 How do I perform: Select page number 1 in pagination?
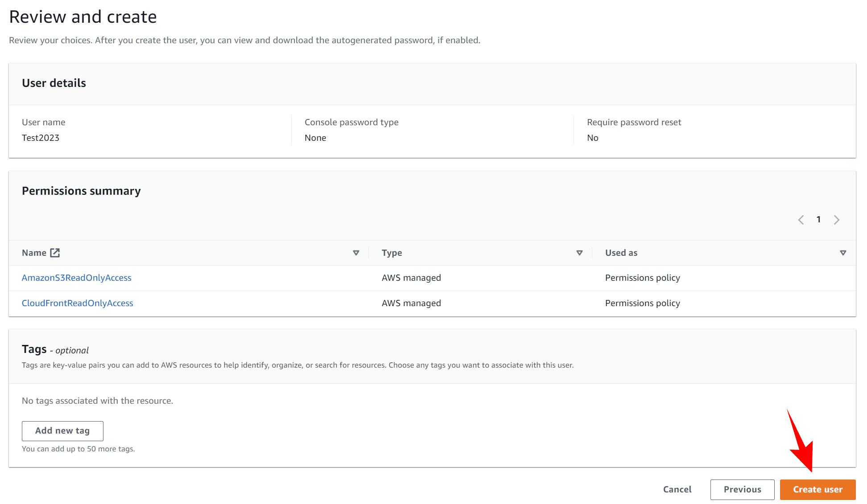tap(818, 219)
